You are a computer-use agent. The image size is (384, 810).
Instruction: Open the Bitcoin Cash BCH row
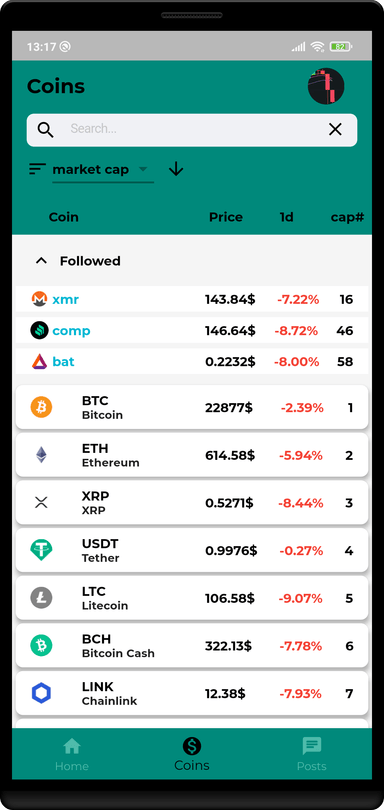[x=192, y=646]
